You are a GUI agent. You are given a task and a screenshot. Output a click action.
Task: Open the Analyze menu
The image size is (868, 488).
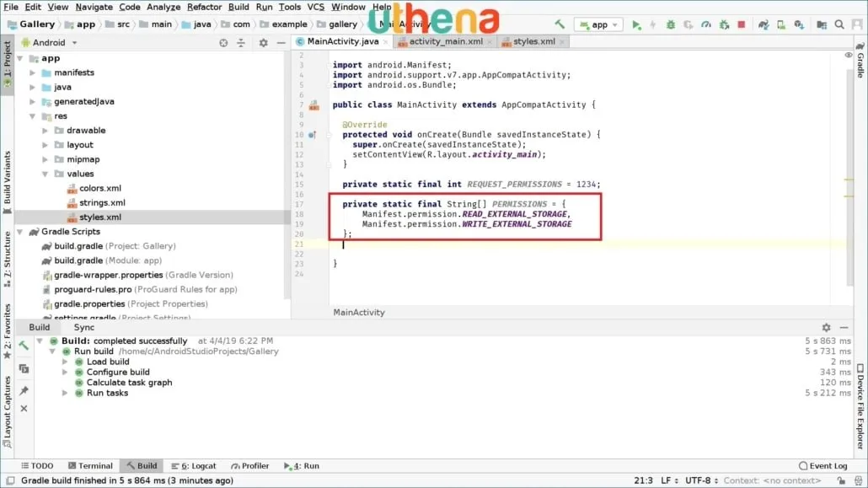pyautogui.click(x=163, y=8)
